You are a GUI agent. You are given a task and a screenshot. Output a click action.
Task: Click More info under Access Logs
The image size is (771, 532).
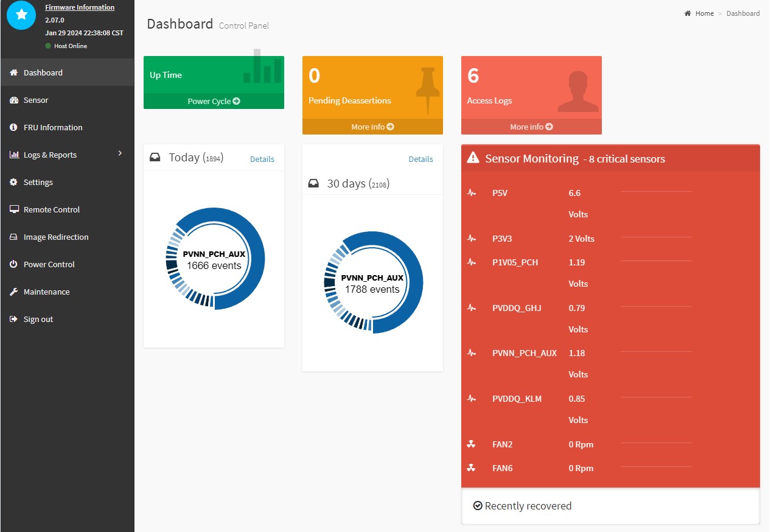(531, 127)
